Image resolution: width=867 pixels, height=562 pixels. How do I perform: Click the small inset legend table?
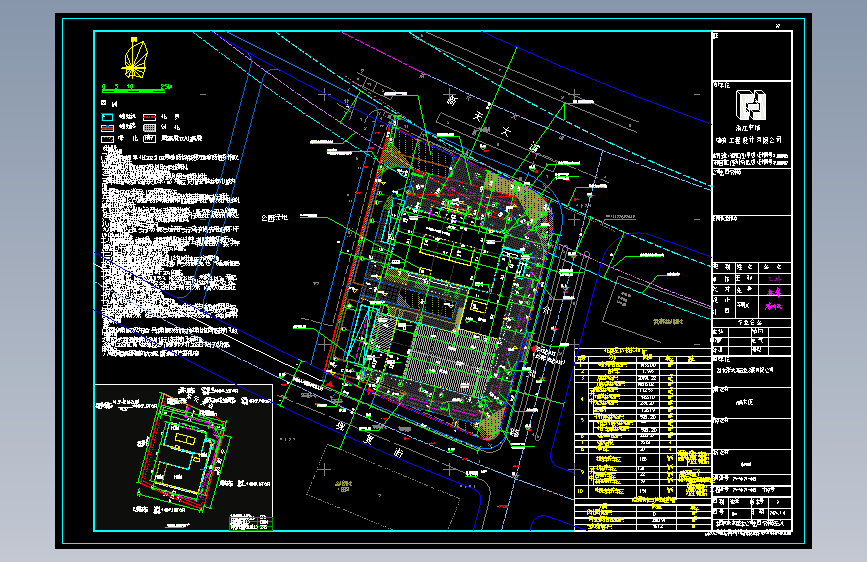tap(250, 522)
